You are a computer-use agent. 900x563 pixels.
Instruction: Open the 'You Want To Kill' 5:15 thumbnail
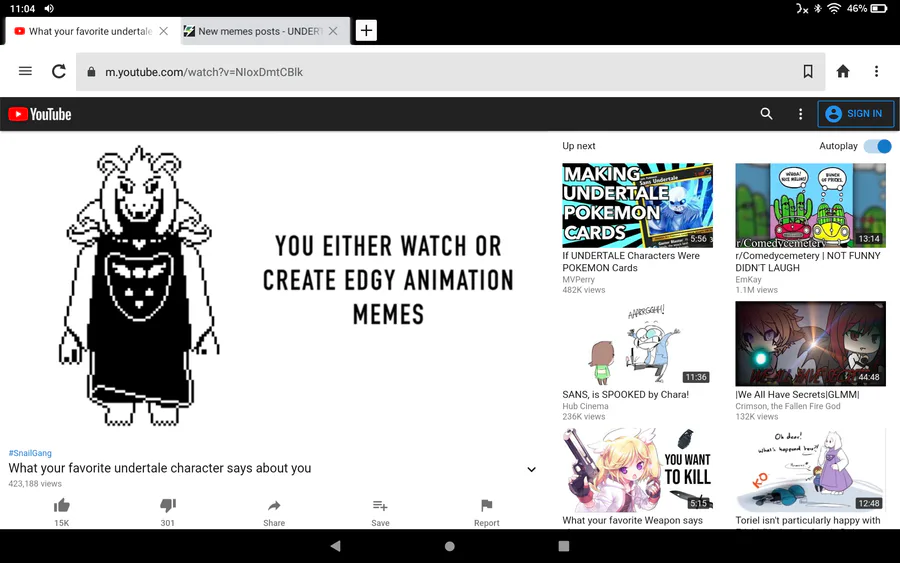tap(638, 470)
